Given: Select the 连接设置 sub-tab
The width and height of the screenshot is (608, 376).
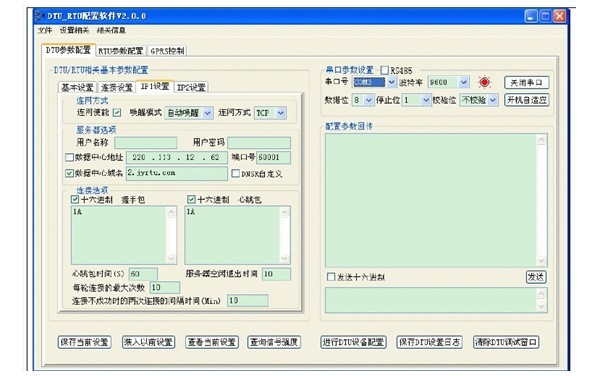Looking at the screenshot, I should coord(116,87).
